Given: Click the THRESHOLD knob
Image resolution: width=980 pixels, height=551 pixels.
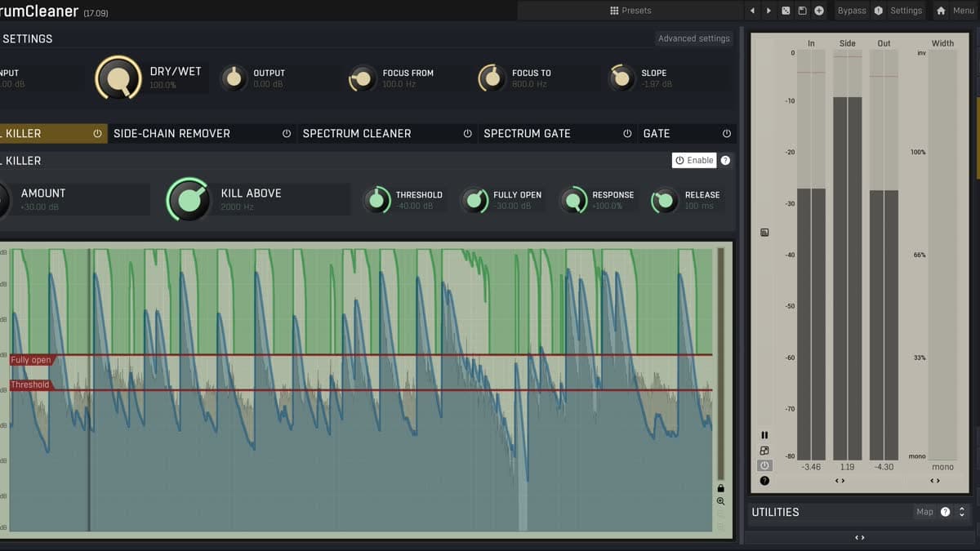Looking at the screenshot, I should (x=376, y=200).
